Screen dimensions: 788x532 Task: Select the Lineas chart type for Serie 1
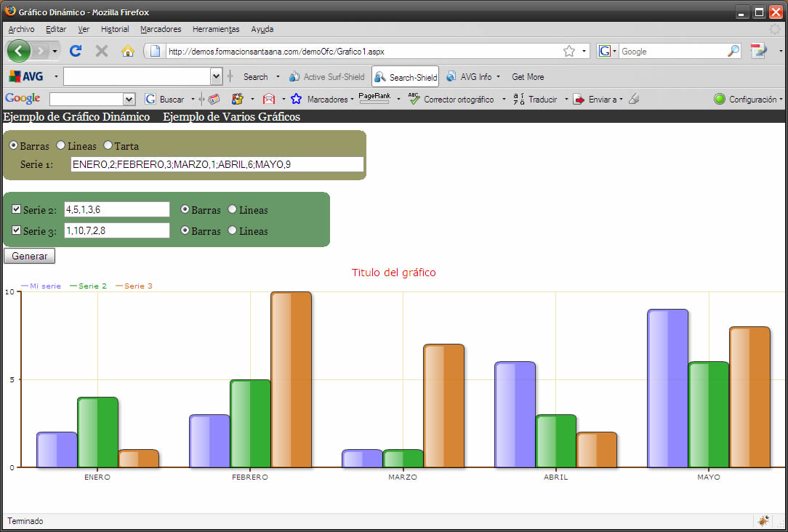pyautogui.click(x=61, y=145)
